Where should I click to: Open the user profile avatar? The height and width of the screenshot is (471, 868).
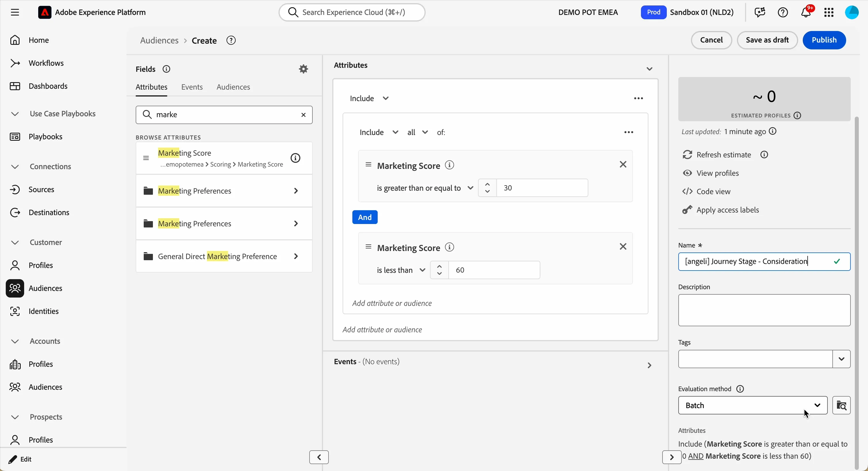point(852,12)
